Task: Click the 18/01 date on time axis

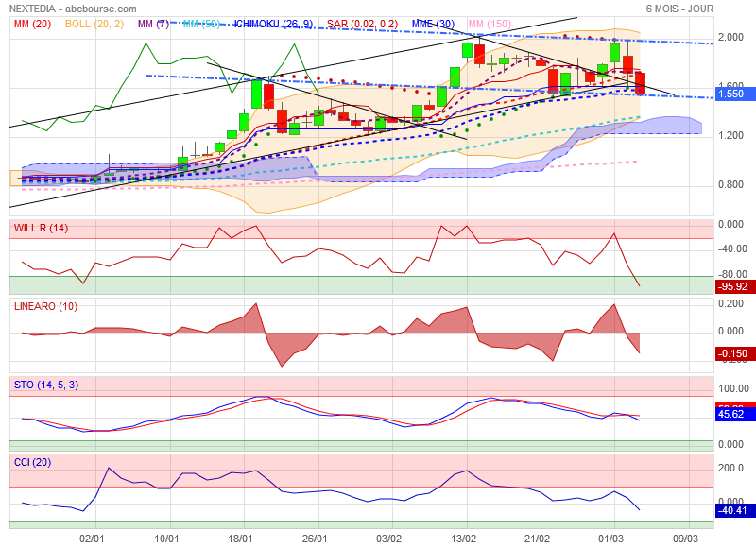Action: coord(240,539)
